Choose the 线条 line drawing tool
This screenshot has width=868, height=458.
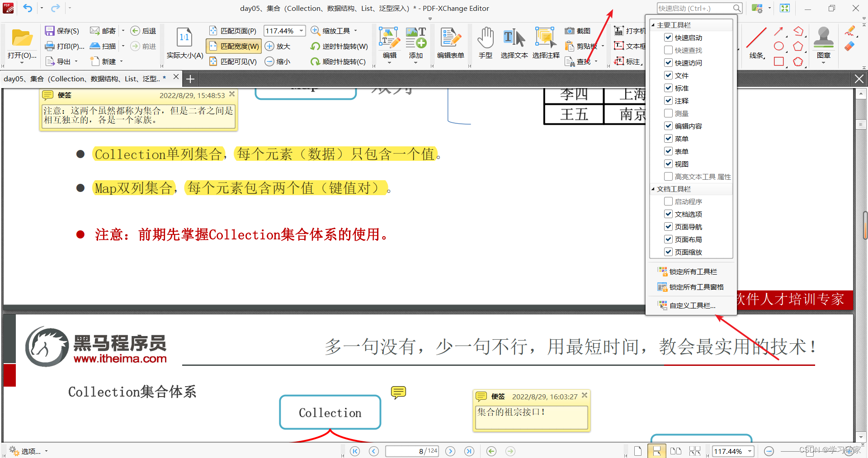[756, 43]
